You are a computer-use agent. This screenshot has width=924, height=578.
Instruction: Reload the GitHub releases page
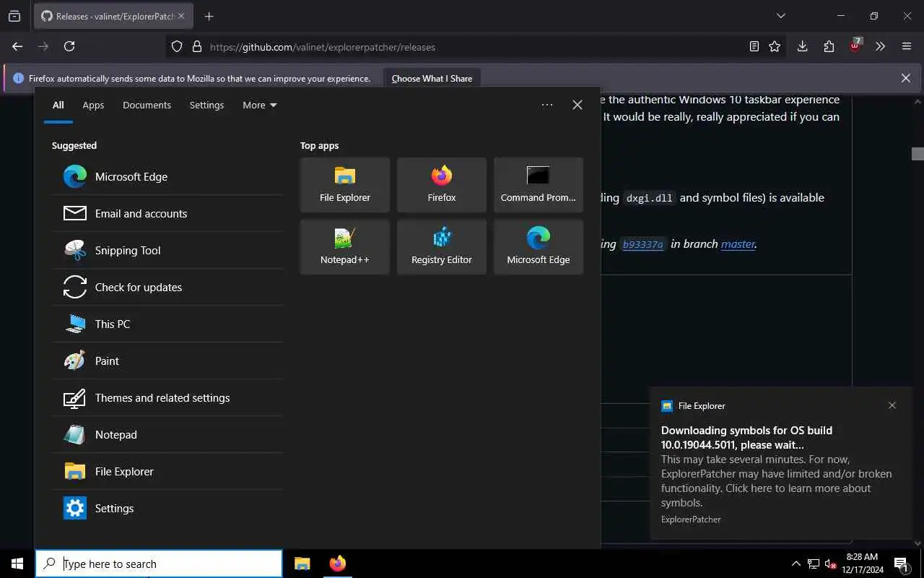pyautogui.click(x=69, y=46)
